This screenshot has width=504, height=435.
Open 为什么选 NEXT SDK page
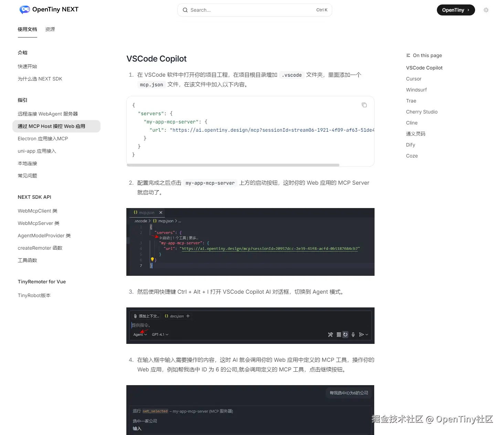[x=40, y=79]
